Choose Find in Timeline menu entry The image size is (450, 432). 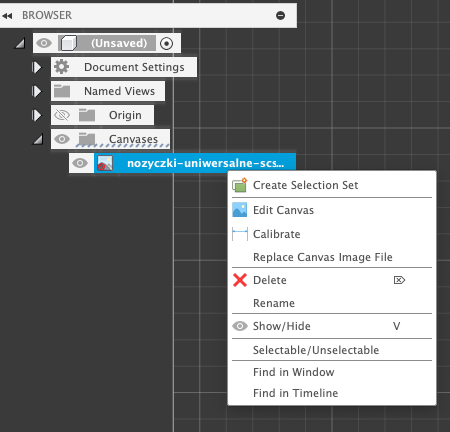(296, 393)
